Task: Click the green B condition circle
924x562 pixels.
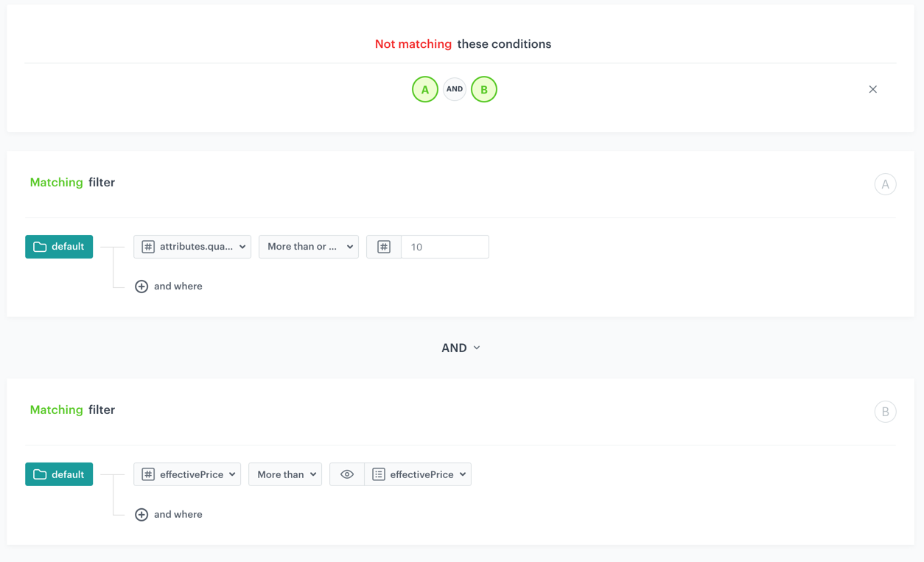Action: click(x=484, y=89)
